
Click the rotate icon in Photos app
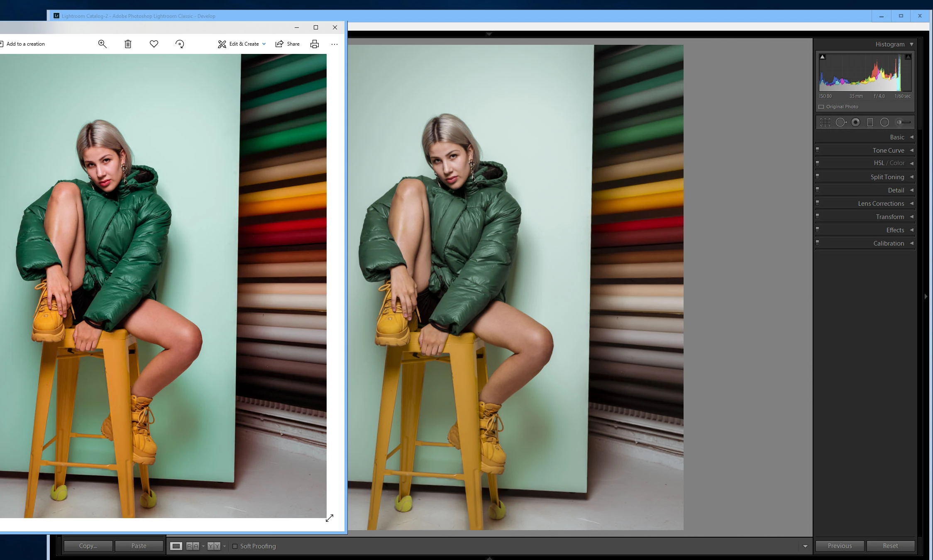tap(180, 44)
